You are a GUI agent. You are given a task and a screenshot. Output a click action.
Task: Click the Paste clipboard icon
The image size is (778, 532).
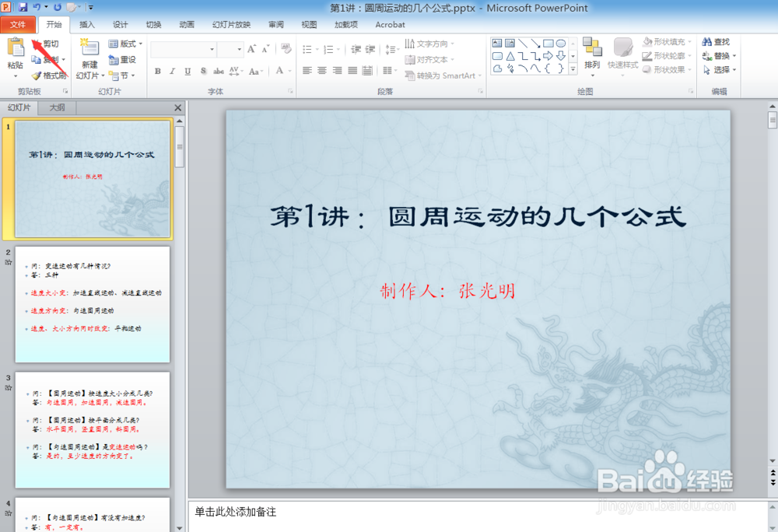click(x=16, y=48)
